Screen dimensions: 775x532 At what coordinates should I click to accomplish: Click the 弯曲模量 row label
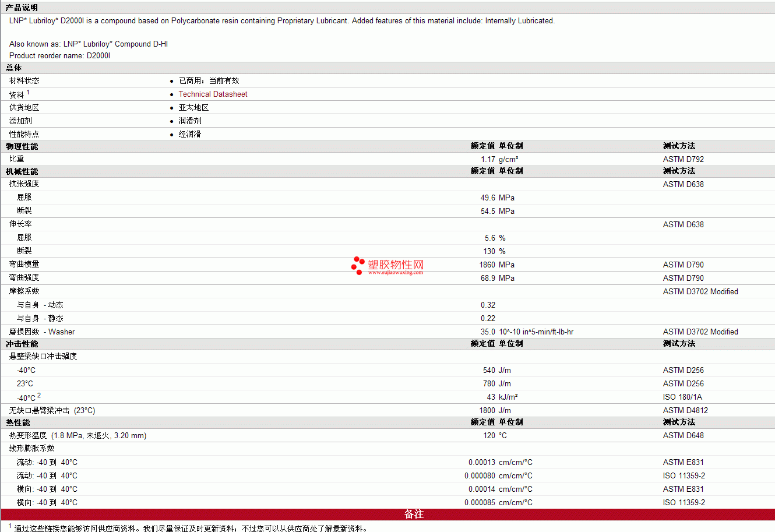pyautogui.click(x=24, y=264)
